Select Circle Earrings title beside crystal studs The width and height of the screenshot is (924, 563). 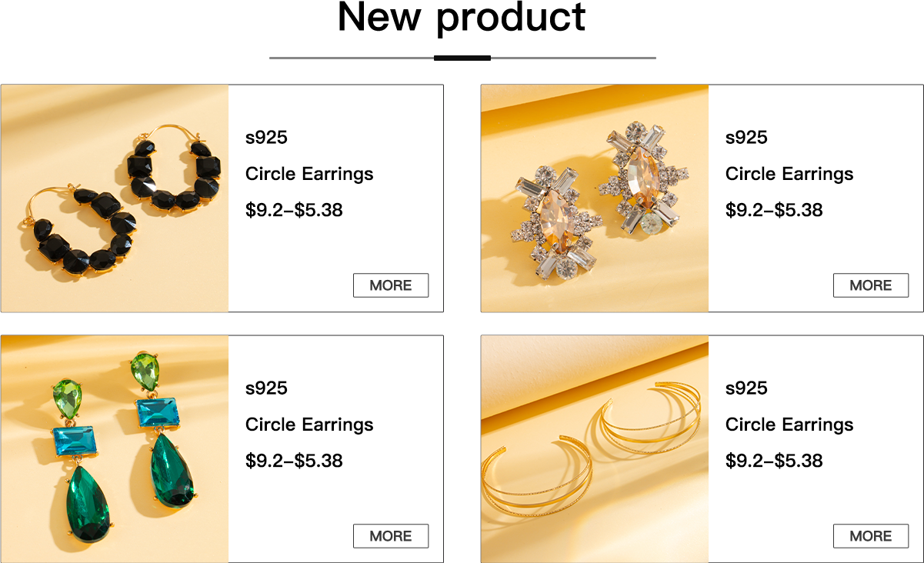click(x=789, y=174)
